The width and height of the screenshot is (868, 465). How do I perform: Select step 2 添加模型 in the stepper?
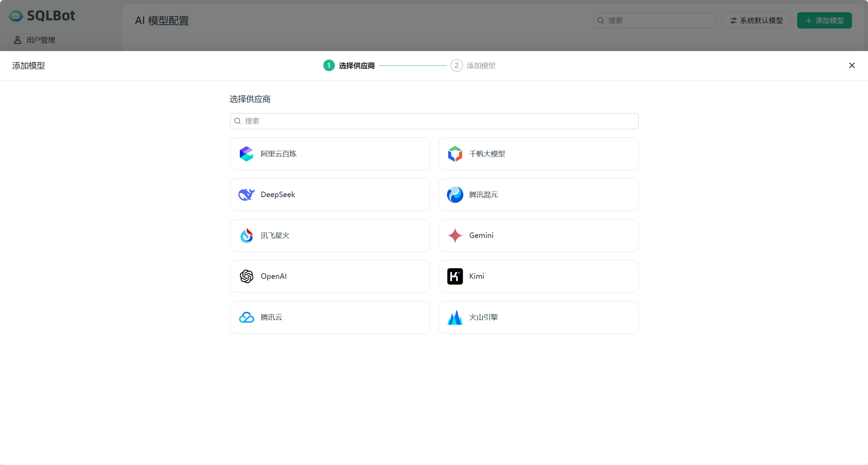pyautogui.click(x=473, y=65)
